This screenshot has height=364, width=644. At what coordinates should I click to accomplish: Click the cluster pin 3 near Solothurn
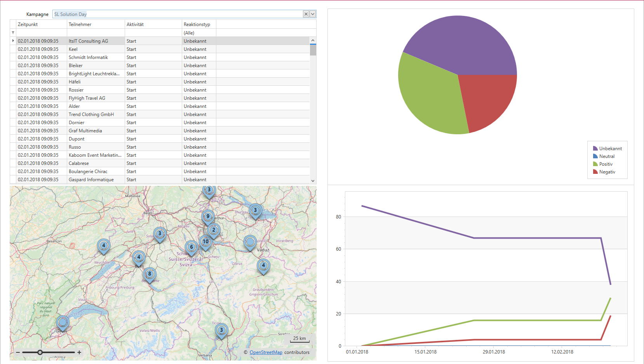[160, 234]
